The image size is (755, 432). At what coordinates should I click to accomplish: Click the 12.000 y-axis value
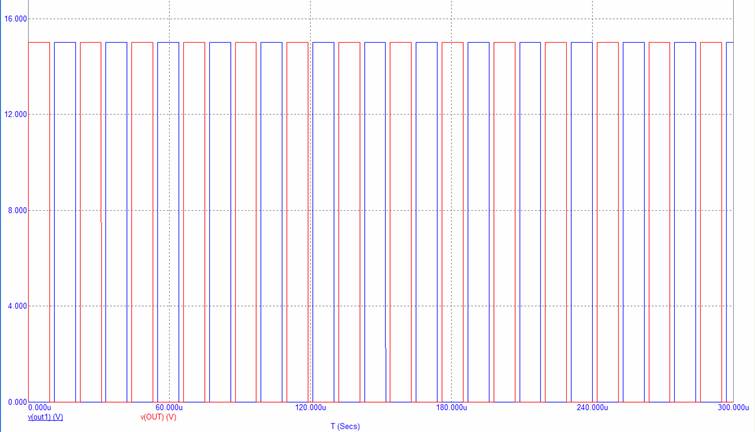click(15, 115)
